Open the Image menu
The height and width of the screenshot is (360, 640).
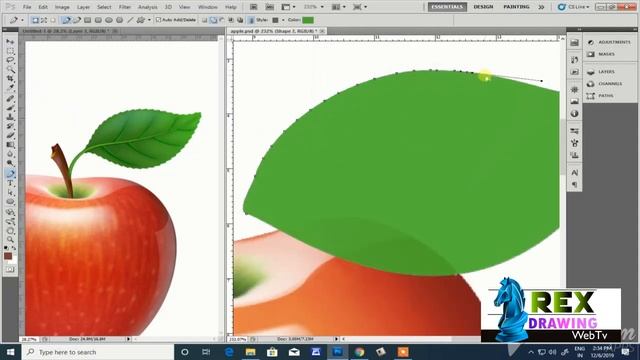[x=62, y=7]
